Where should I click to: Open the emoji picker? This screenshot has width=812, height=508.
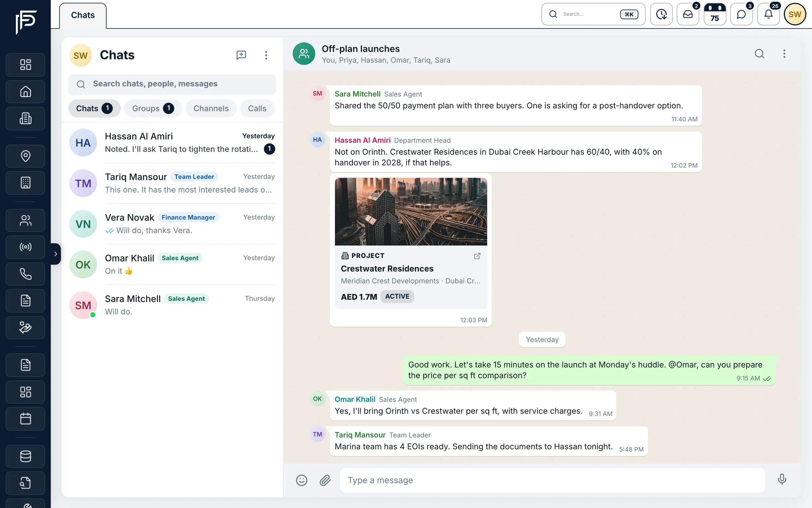tap(301, 480)
